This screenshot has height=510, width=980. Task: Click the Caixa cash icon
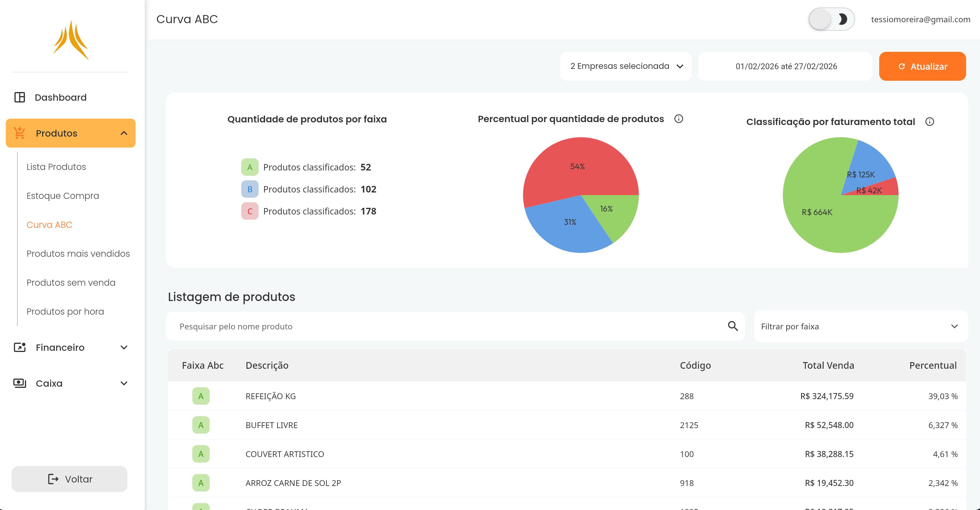[x=20, y=383]
